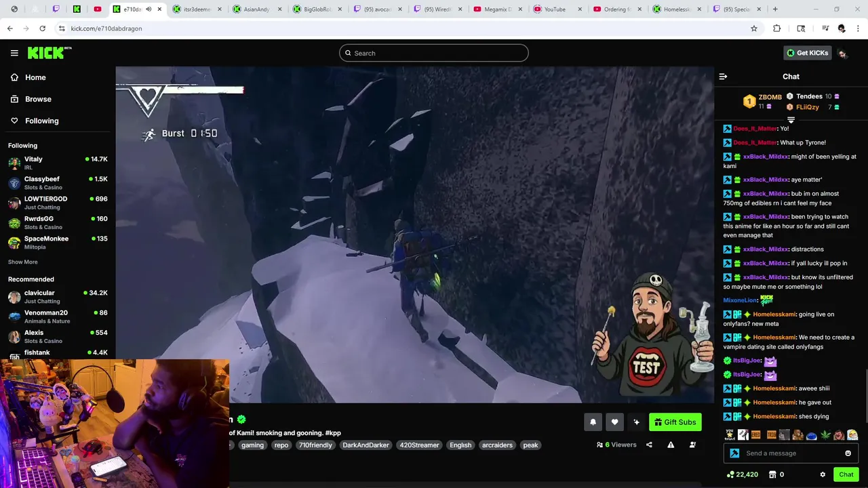
Task: Click the heart follow button
Action: coord(614,422)
